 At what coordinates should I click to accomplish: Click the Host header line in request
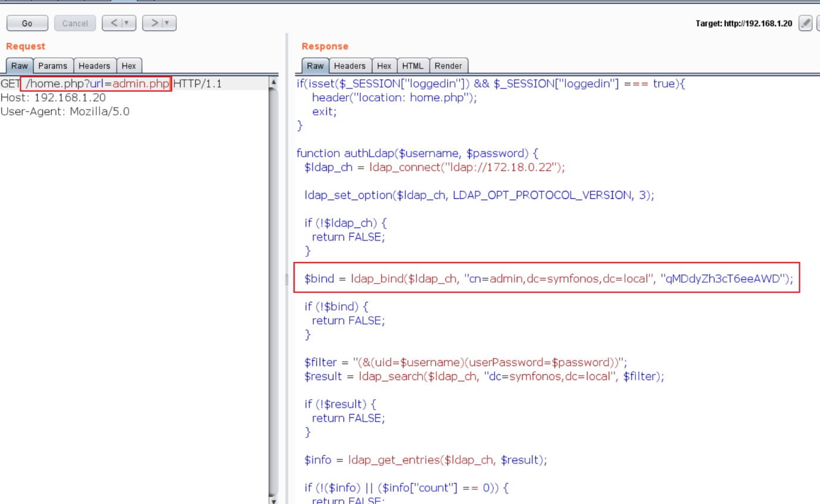pos(53,98)
